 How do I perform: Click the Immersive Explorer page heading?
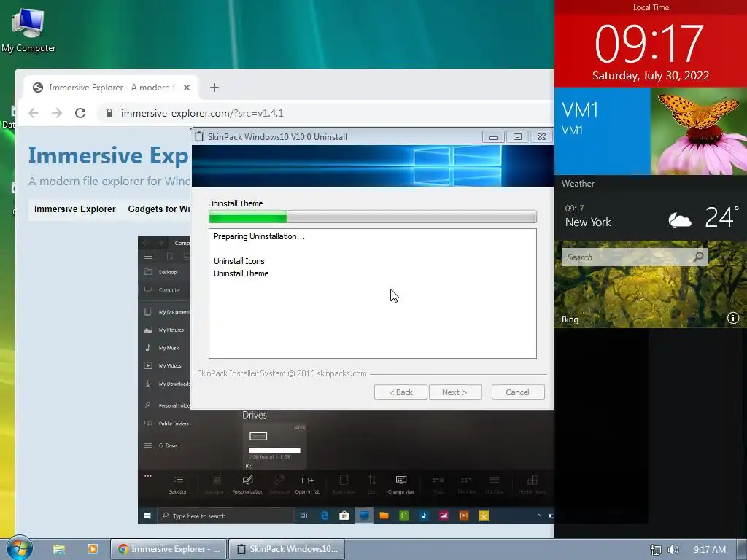[x=108, y=155]
